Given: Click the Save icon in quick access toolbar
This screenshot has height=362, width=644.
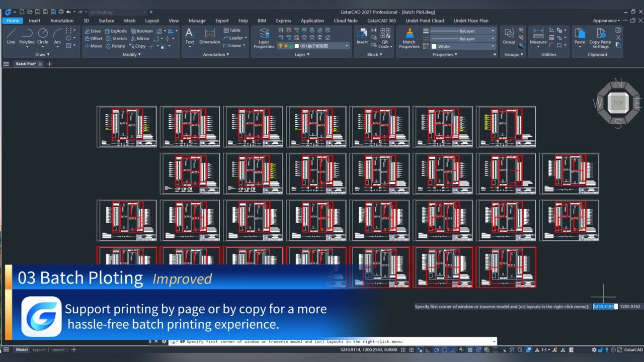Looking at the screenshot, I should 38,11.
